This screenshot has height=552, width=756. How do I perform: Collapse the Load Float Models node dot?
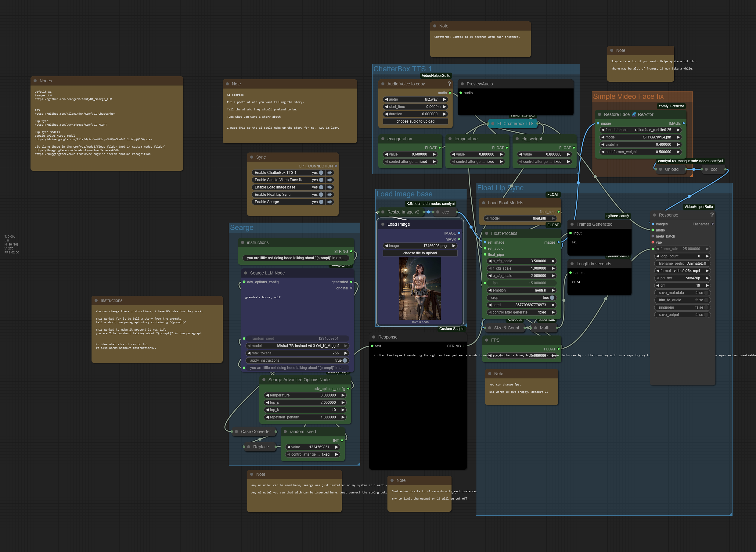484,203
